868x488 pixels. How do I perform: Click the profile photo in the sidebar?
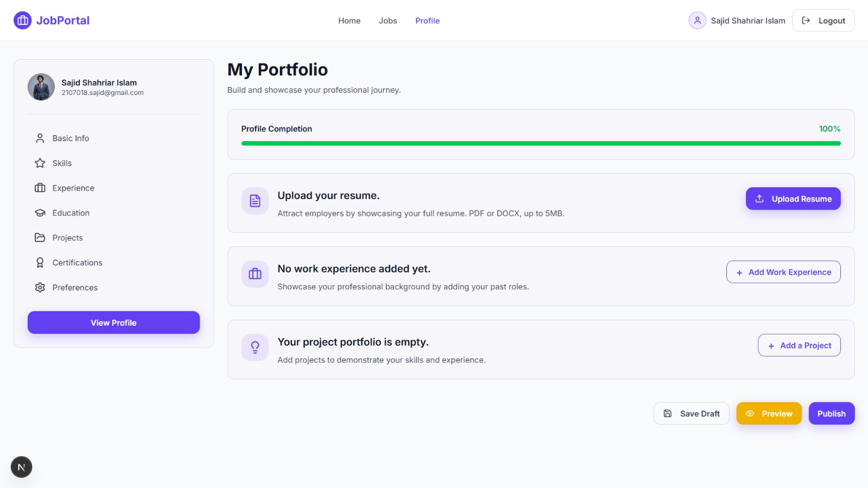41,87
